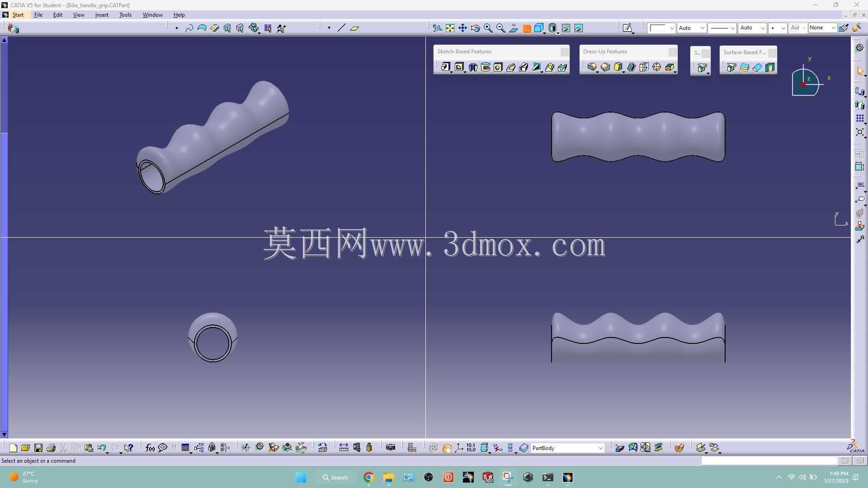Click the Measure Between icon

pyautogui.click(x=344, y=448)
